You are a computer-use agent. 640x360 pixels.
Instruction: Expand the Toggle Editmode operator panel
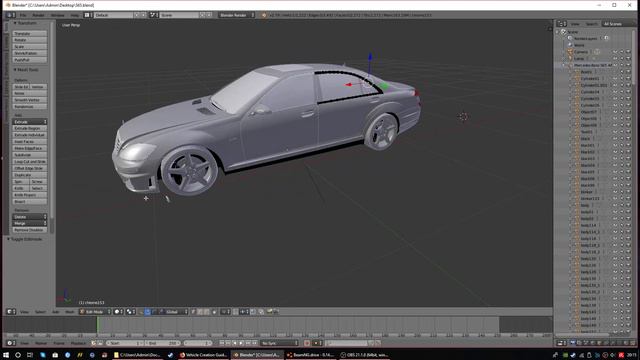(x=25, y=239)
